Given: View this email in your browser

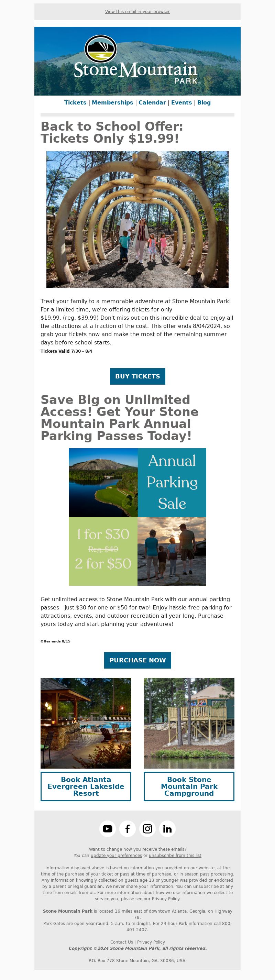Looking at the screenshot, I should [137, 12].
